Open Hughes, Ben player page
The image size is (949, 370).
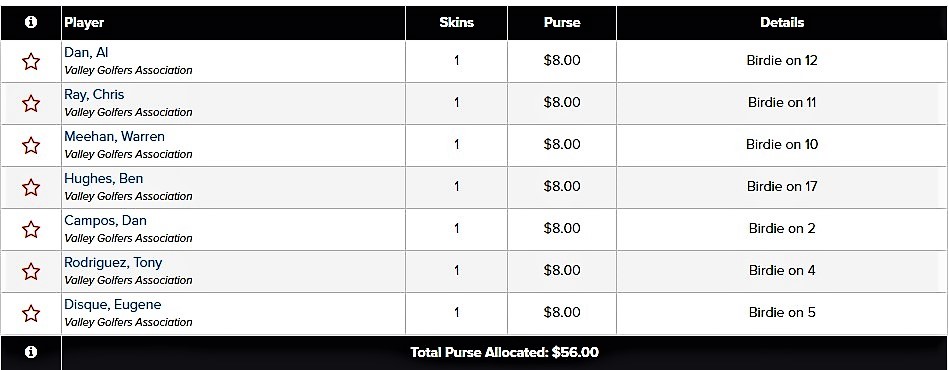click(103, 179)
